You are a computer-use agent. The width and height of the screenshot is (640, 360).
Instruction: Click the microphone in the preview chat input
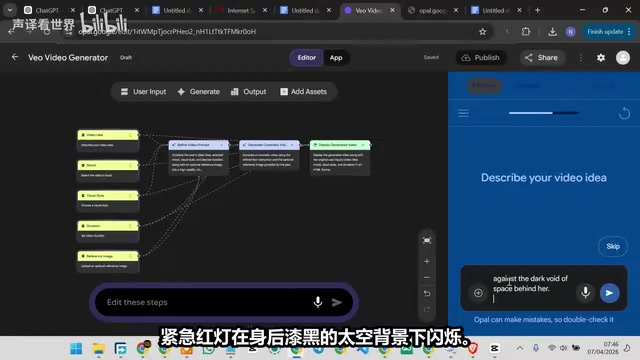click(585, 293)
